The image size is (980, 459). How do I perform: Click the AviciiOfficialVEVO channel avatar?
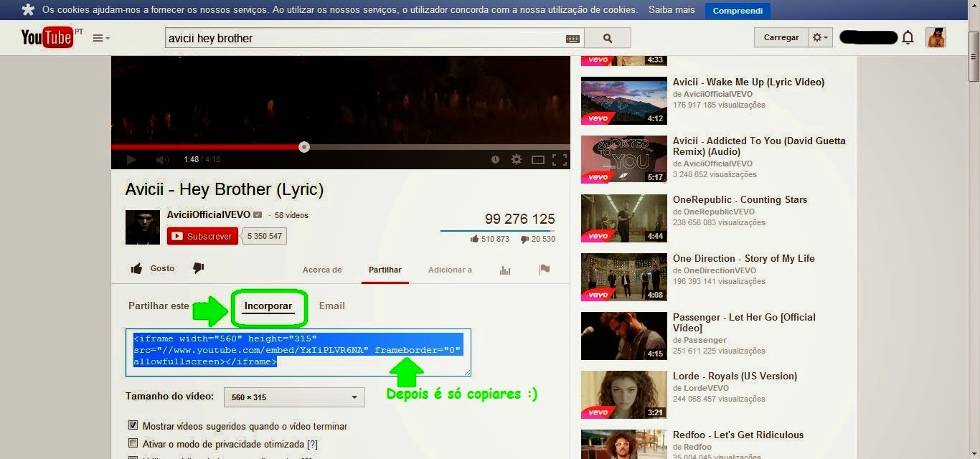tap(143, 227)
